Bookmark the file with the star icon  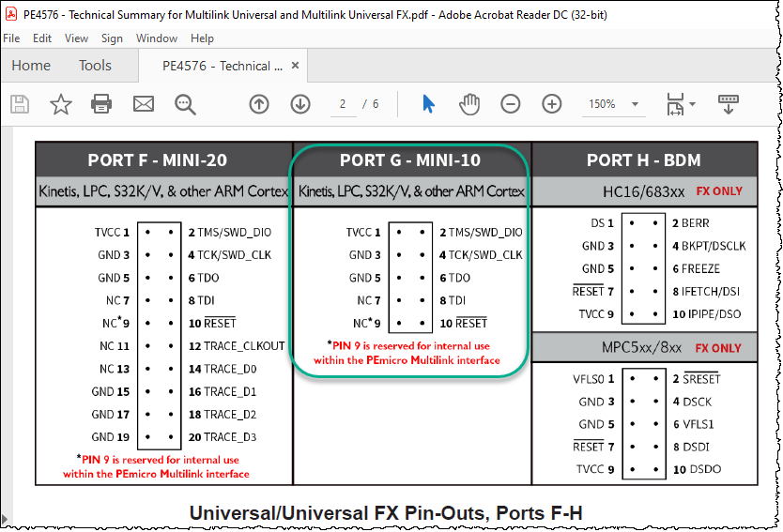coord(61,104)
